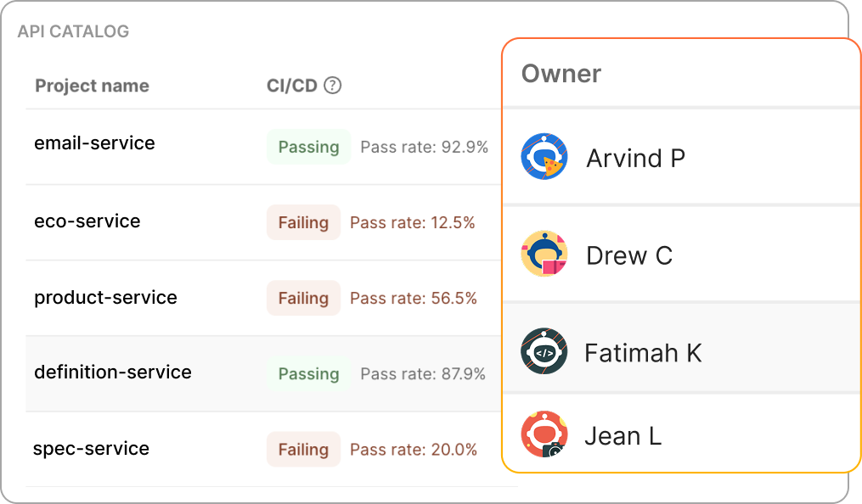Screen dimensions: 862x504
Task: Open the API CATALOG panel title
Action: 73,31
